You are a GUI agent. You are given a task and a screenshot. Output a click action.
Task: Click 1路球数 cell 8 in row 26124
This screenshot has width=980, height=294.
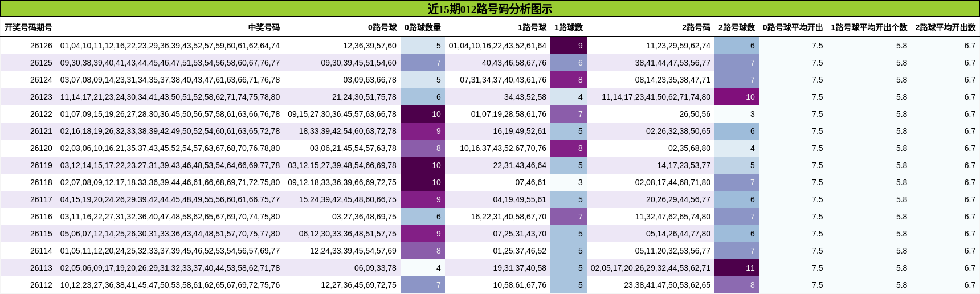click(568, 80)
